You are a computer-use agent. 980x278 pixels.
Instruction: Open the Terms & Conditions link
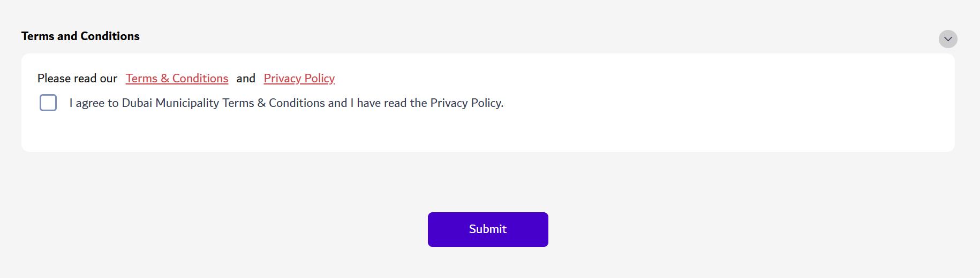coord(177,79)
